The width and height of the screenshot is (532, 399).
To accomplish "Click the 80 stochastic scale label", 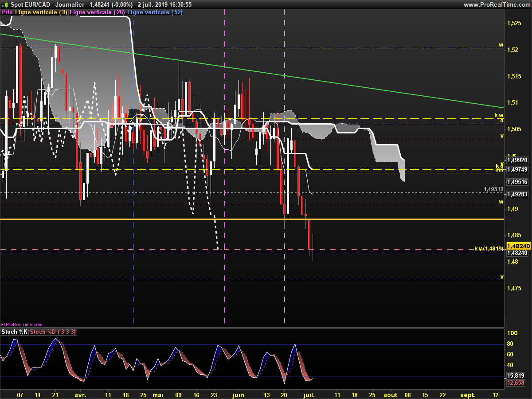I will click(511, 344).
